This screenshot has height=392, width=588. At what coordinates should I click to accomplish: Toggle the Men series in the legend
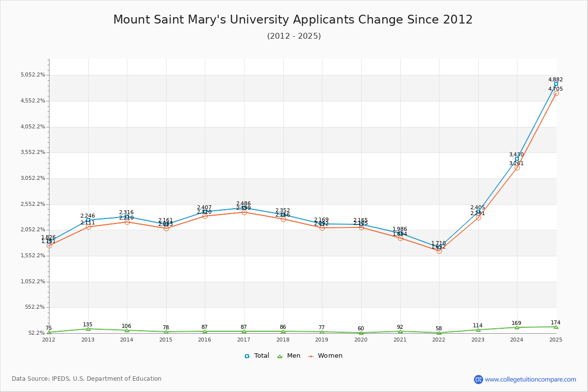(x=289, y=356)
